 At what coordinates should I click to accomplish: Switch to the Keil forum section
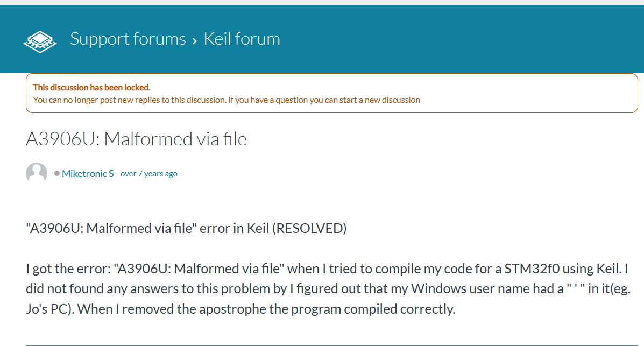click(x=242, y=38)
